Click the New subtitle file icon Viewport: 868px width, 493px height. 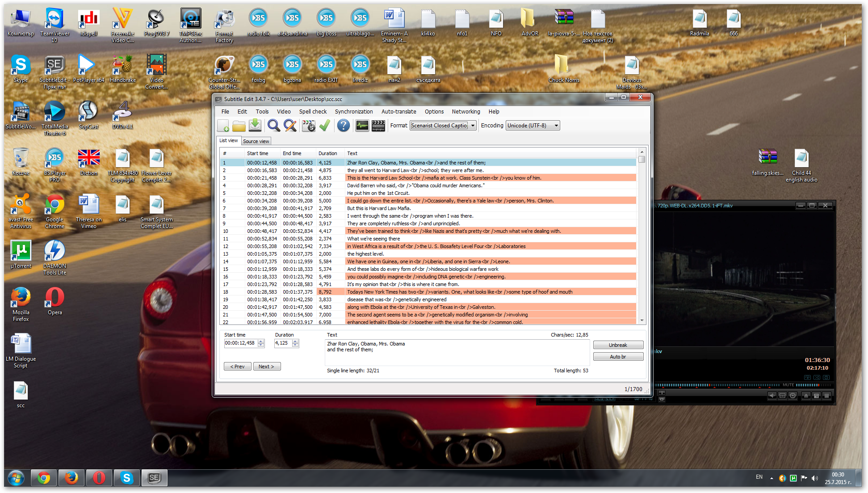coord(223,126)
